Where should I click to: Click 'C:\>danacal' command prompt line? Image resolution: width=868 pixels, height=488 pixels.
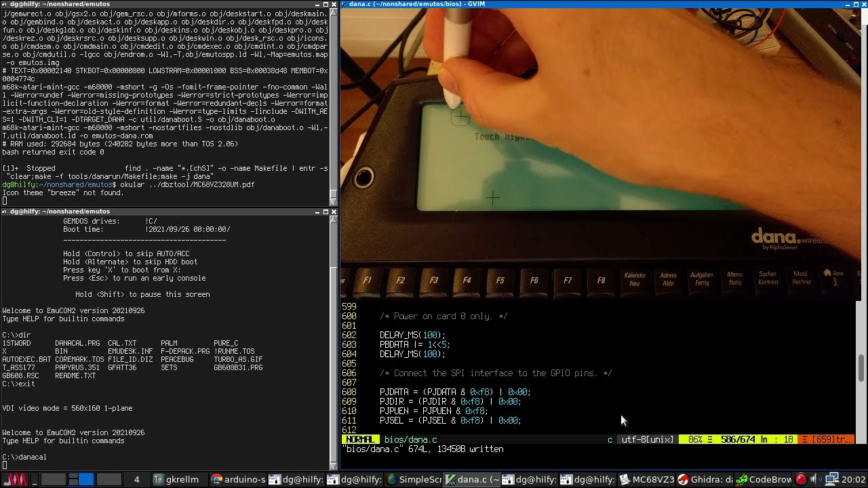tap(24, 457)
